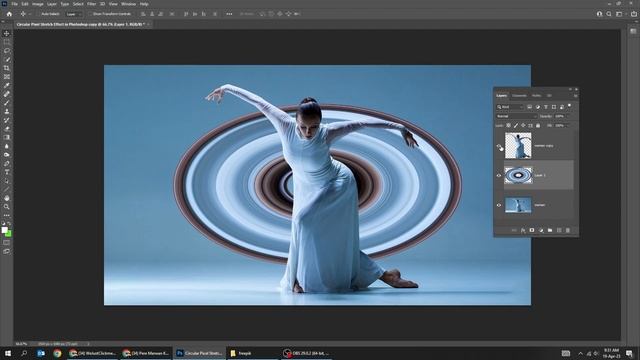Select the Path Selection tool
The width and height of the screenshot is (640, 360).
point(7,181)
